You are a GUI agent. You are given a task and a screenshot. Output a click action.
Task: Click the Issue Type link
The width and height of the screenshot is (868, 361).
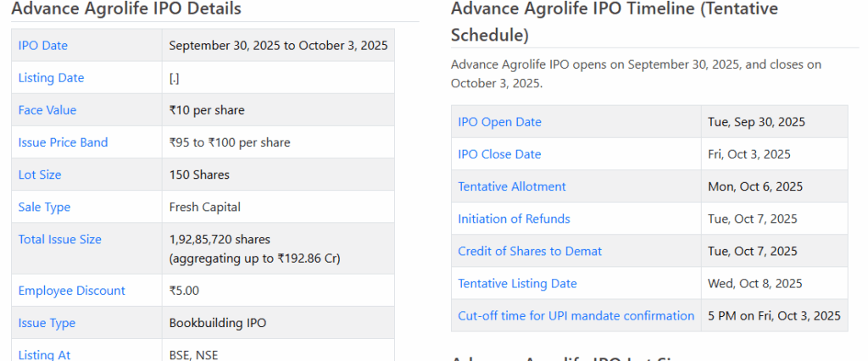(x=47, y=323)
